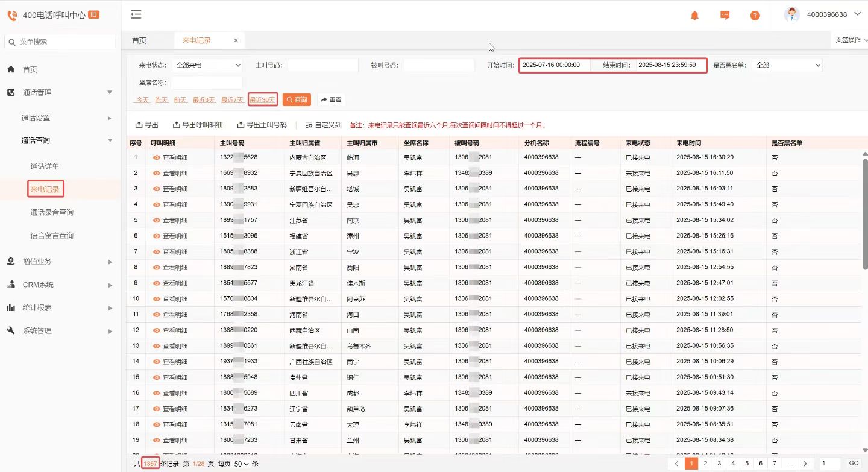Open the 来电状态 dropdown
868x472 pixels.
pyautogui.click(x=207, y=65)
